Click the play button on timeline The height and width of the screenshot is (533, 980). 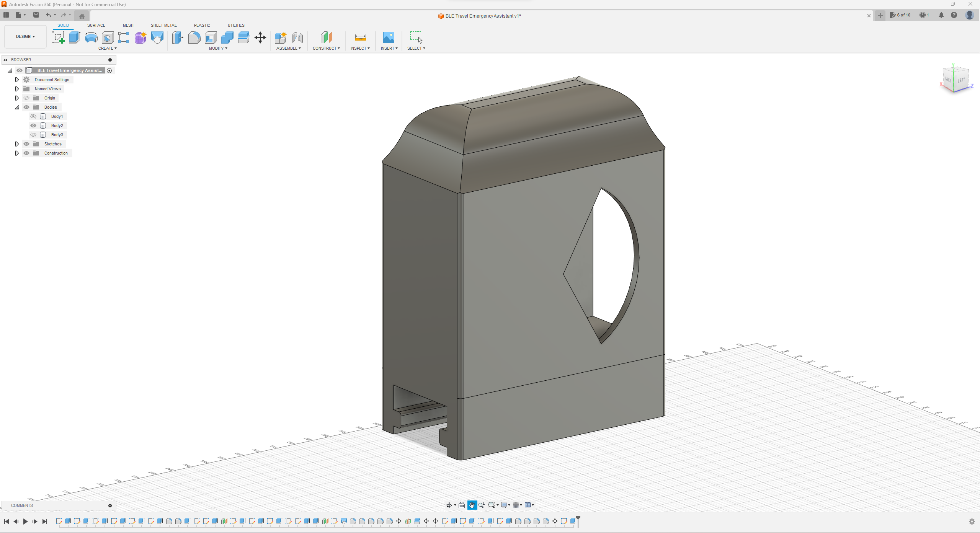coord(24,521)
